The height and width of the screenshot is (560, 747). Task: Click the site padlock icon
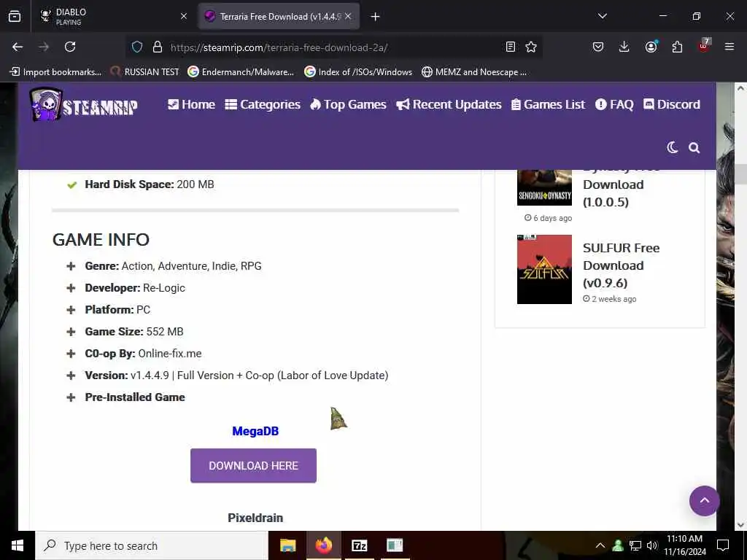click(158, 47)
